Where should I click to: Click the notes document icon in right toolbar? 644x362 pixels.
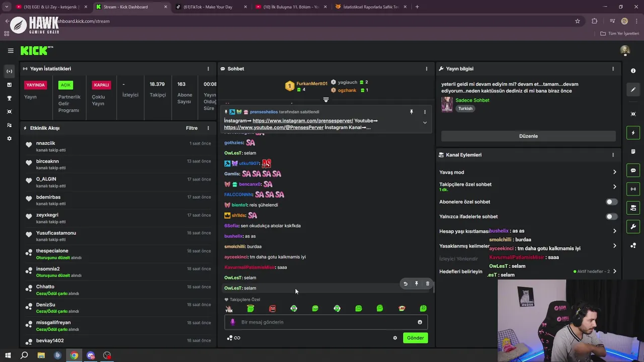(x=633, y=151)
